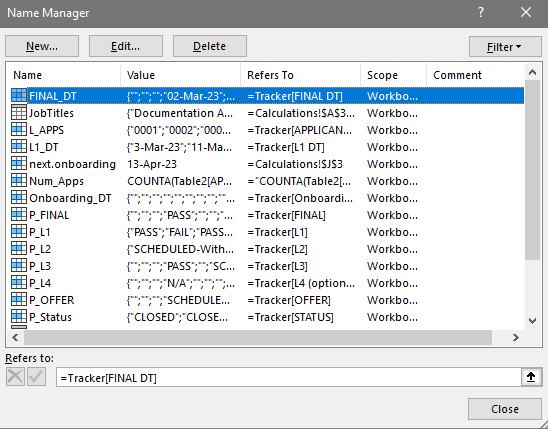Sort by the Name column header
The image size is (548, 429).
(64, 75)
